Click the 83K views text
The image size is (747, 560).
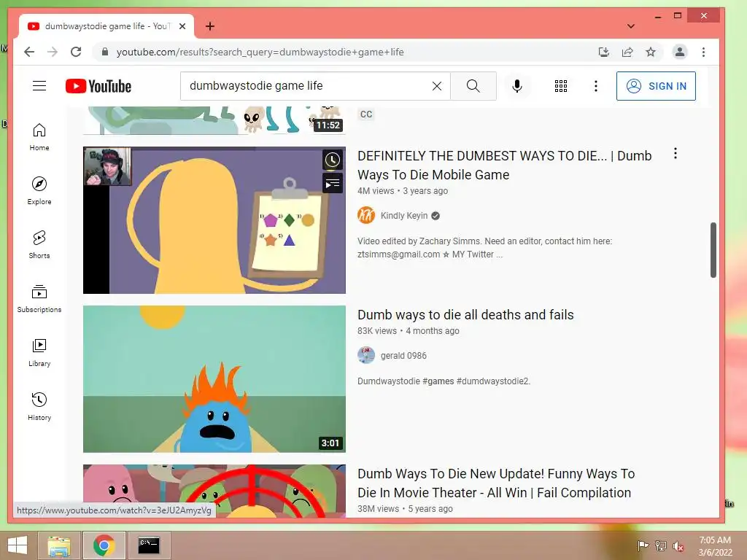click(377, 331)
